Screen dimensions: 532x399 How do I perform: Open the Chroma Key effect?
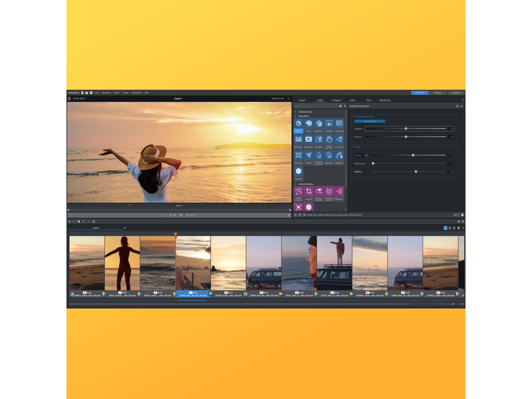[x=339, y=124]
